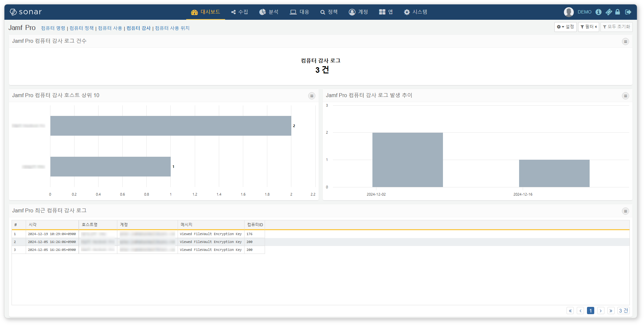
Task: Sort by the 계정 column header
Action: coord(148,225)
